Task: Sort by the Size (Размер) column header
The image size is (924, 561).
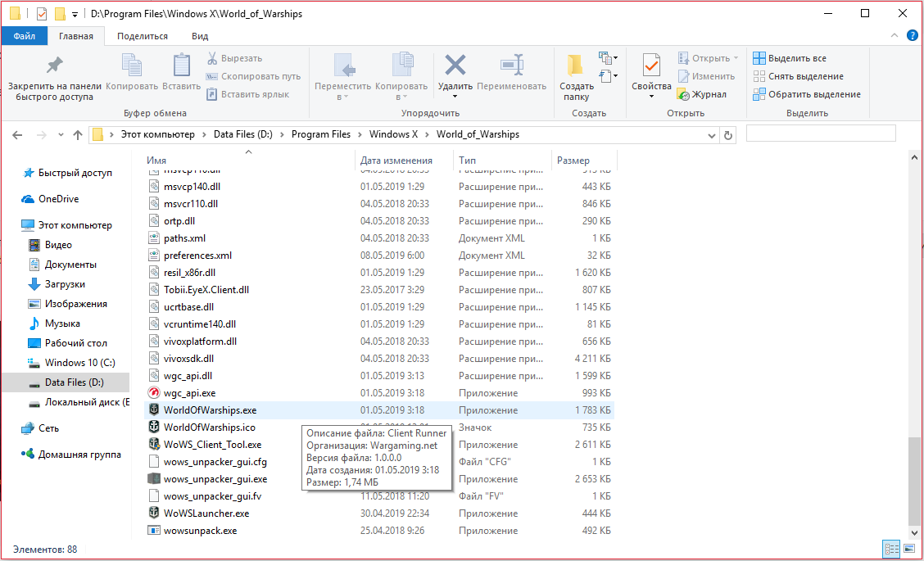Action: coord(584,161)
